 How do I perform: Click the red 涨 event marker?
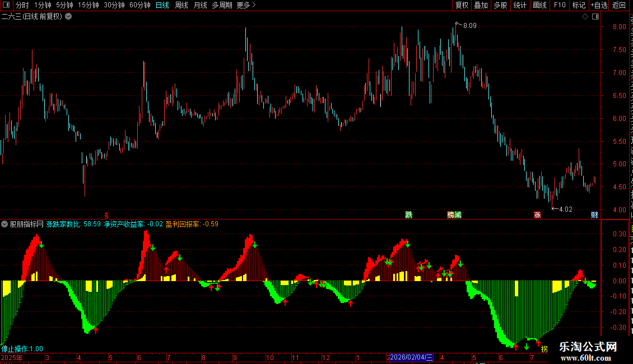point(537,214)
